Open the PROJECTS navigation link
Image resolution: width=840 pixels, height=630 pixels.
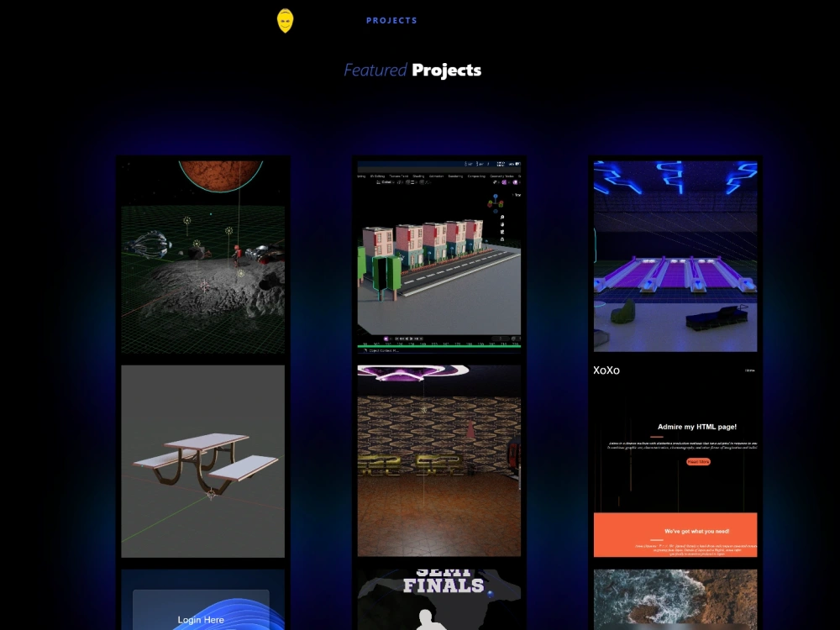(391, 20)
